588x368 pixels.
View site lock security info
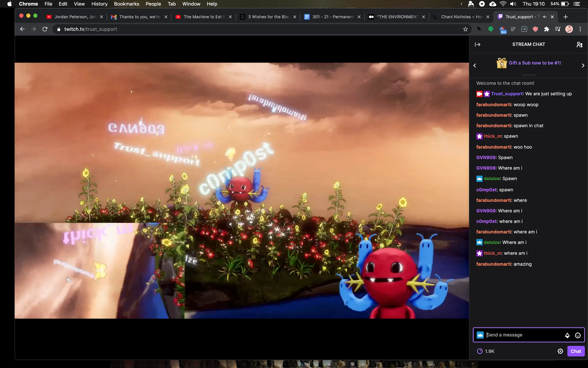click(59, 29)
